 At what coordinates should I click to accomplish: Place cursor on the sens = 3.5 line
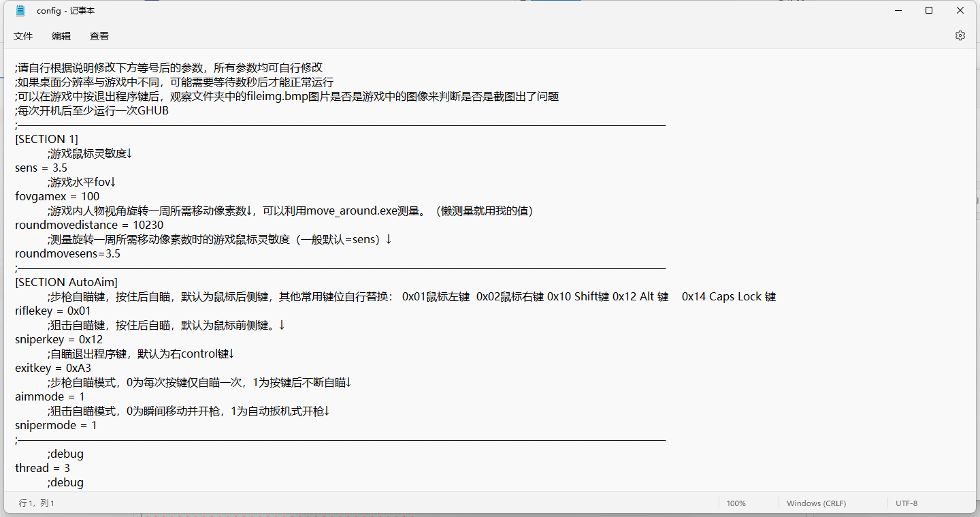(41, 168)
